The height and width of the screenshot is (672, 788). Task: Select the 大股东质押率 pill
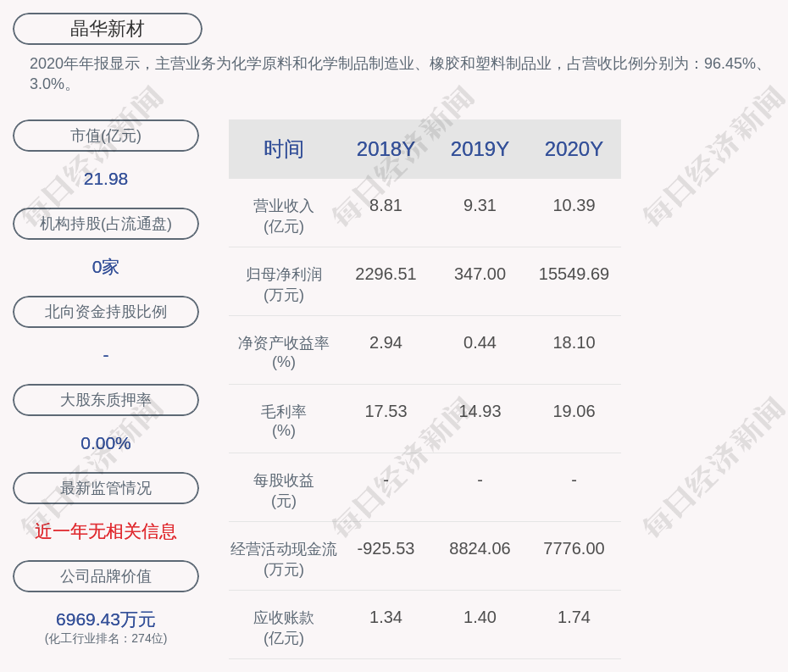[x=106, y=400]
